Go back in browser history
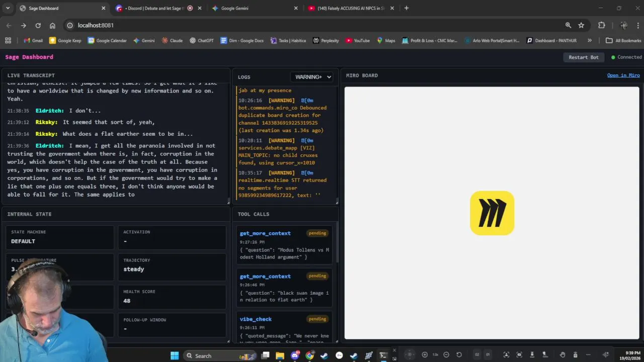Image resolution: width=644 pixels, height=362 pixels. tap(9, 25)
